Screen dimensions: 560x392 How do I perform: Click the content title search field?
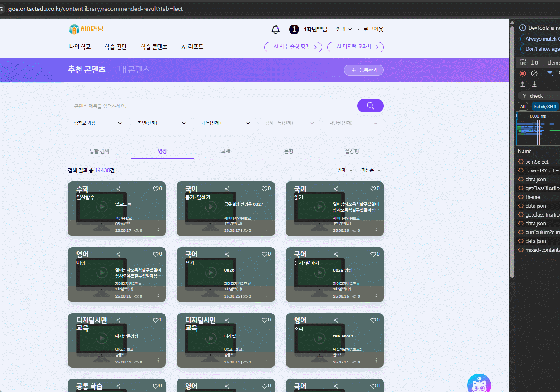click(x=212, y=106)
